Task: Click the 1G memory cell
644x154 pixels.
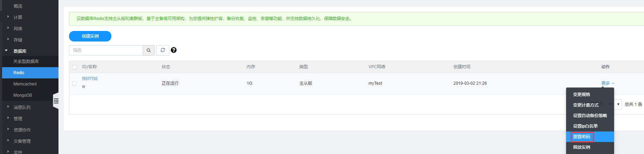Action: click(x=249, y=83)
